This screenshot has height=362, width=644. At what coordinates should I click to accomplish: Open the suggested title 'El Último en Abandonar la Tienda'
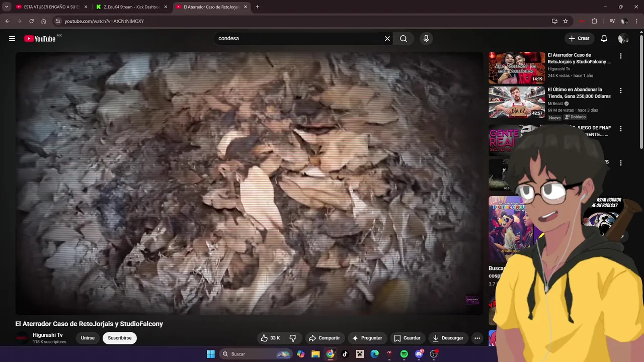[579, 93]
